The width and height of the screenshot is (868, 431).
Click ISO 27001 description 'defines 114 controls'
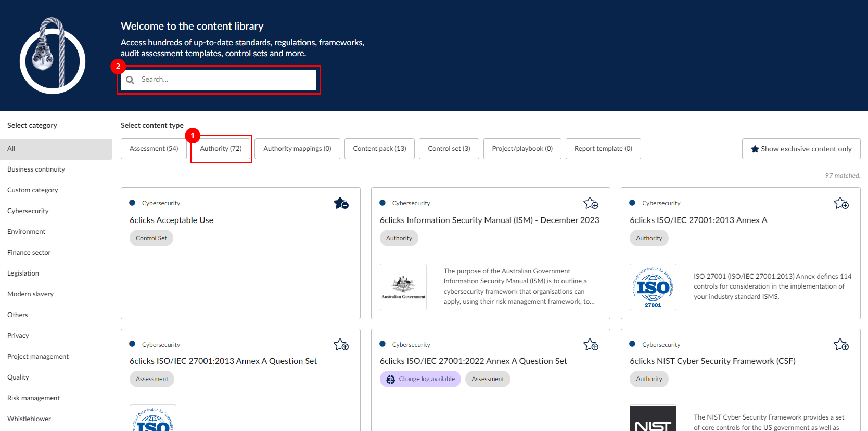click(772, 286)
